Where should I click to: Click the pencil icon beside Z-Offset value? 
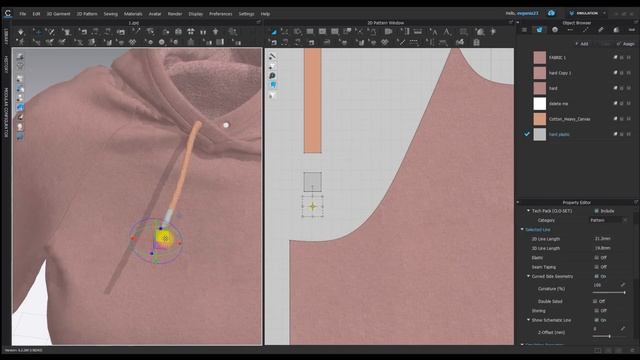pyautogui.click(x=623, y=328)
